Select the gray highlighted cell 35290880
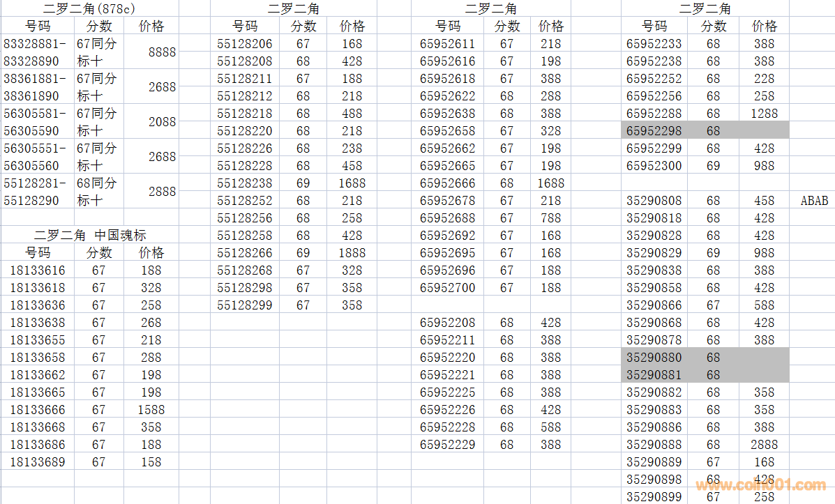 tap(654, 358)
